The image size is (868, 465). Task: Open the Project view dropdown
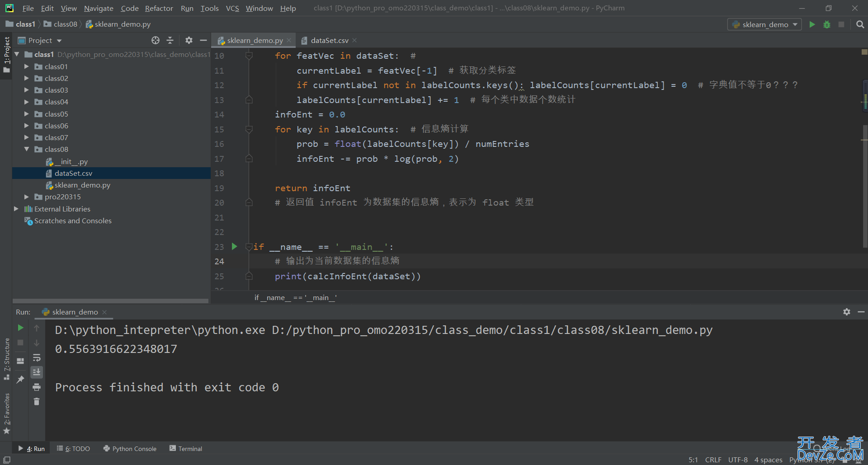point(40,40)
